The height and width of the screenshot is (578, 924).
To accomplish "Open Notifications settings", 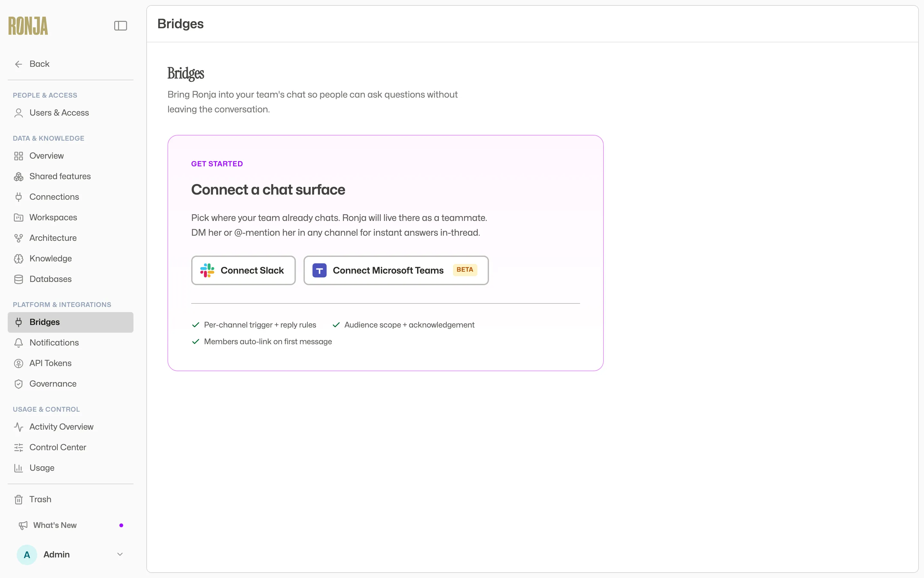I will pyautogui.click(x=71, y=343).
